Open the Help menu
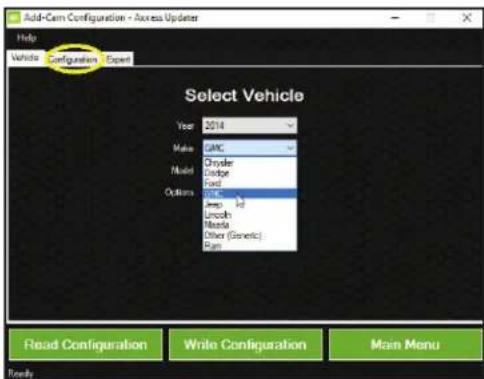Image resolution: width=484 pixels, height=379 pixels. click(27, 38)
